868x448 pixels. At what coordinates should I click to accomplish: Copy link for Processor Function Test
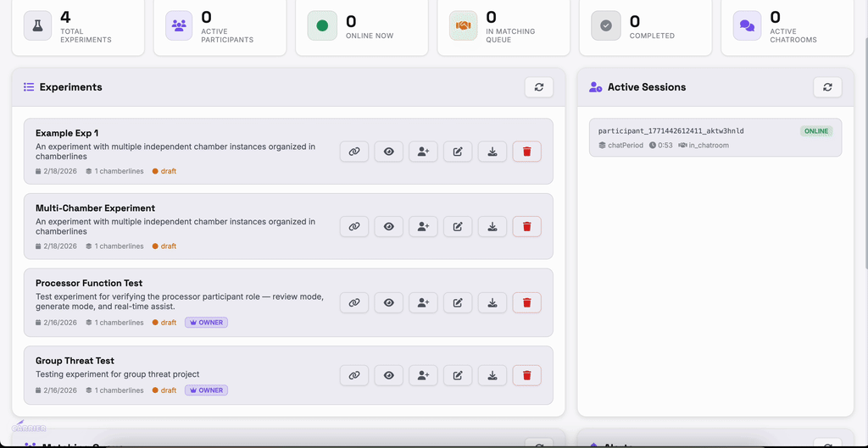[354, 302]
